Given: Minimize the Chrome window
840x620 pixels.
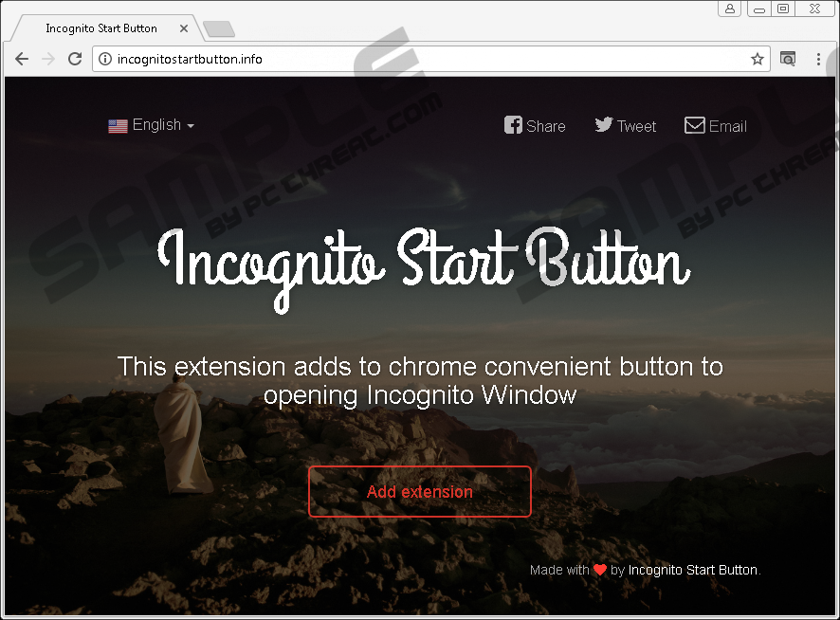Looking at the screenshot, I should click(x=759, y=9).
